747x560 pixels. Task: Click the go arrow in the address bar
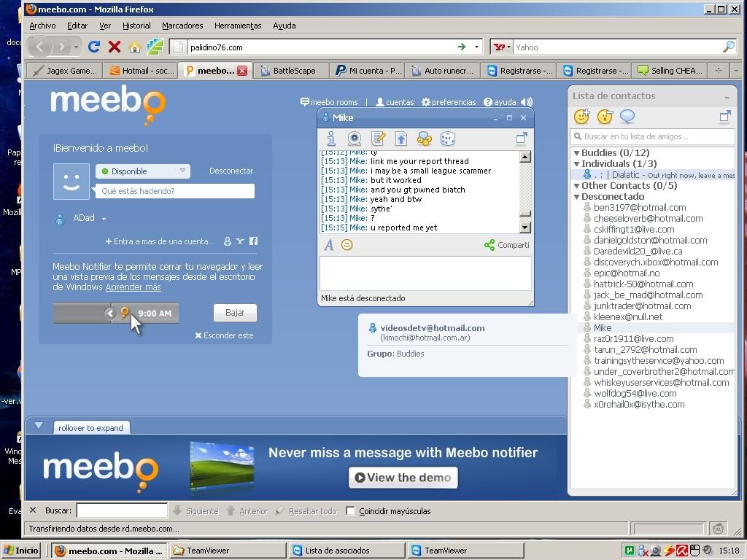pos(462,47)
